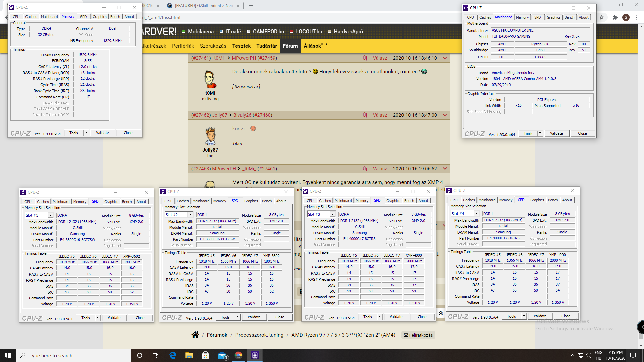Open Cortana circle icon in taskbar
This screenshot has width=644, height=362.
pyautogui.click(x=140, y=355)
